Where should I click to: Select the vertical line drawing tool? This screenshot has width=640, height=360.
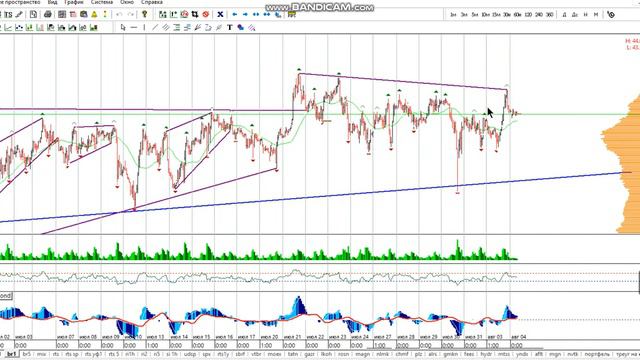tap(144, 27)
